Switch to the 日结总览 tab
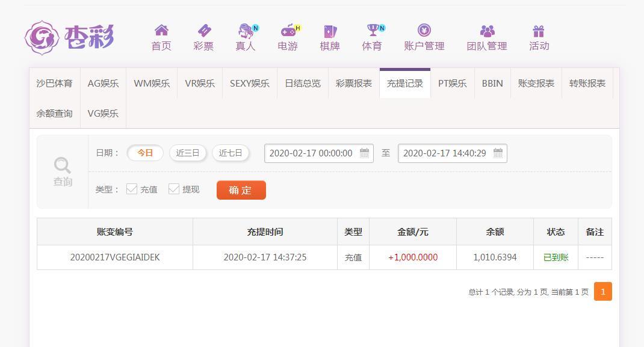This screenshot has height=347, width=644. coord(303,83)
